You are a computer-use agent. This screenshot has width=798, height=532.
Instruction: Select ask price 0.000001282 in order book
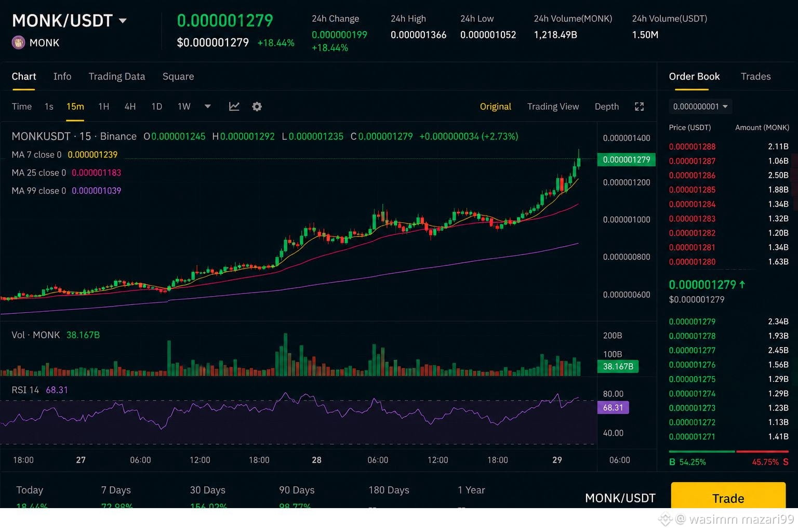click(692, 233)
